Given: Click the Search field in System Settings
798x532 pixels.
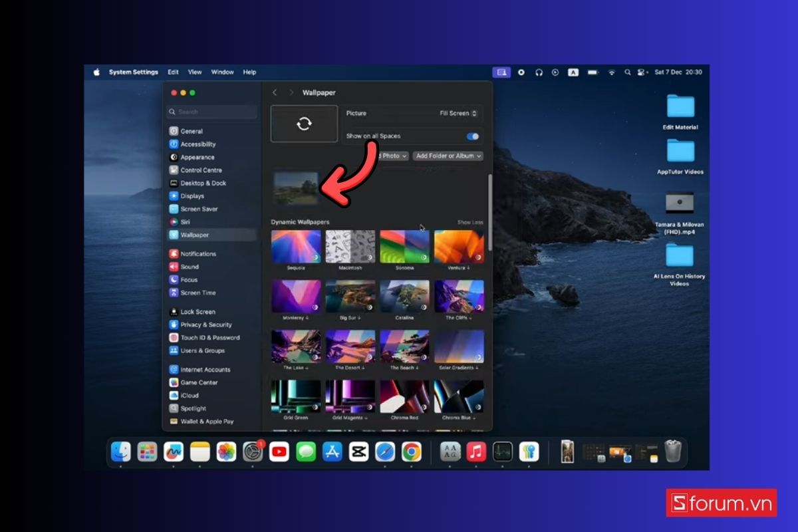Looking at the screenshot, I should point(212,112).
